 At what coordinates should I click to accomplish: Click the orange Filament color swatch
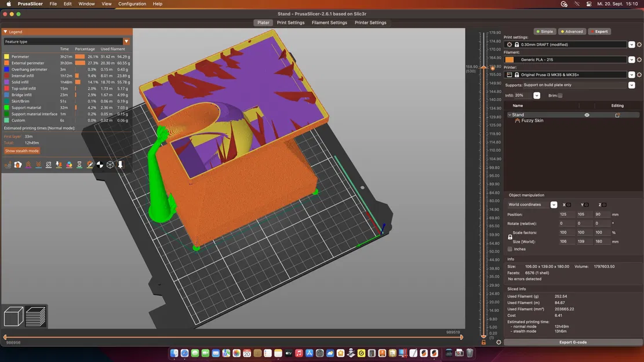[x=509, y=60]
